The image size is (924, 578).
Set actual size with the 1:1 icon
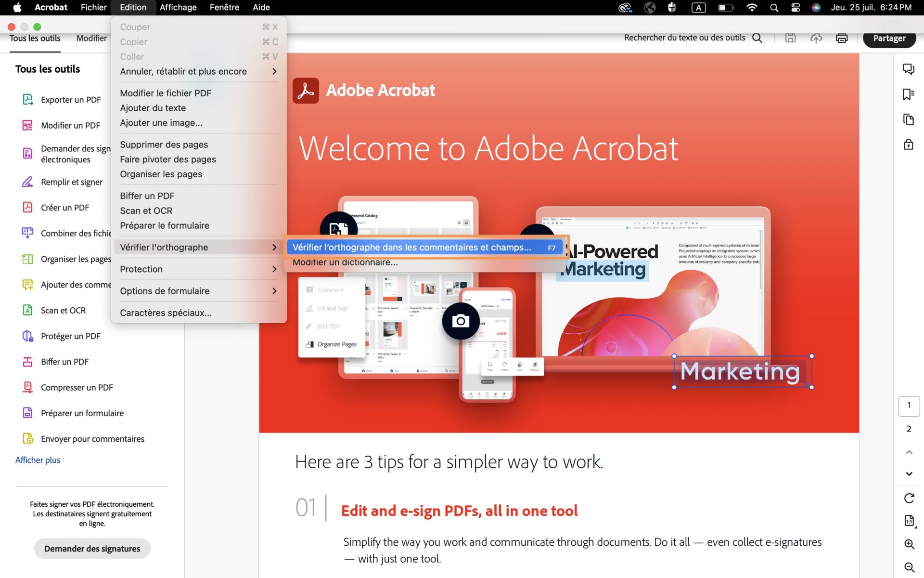coord(909,521)
